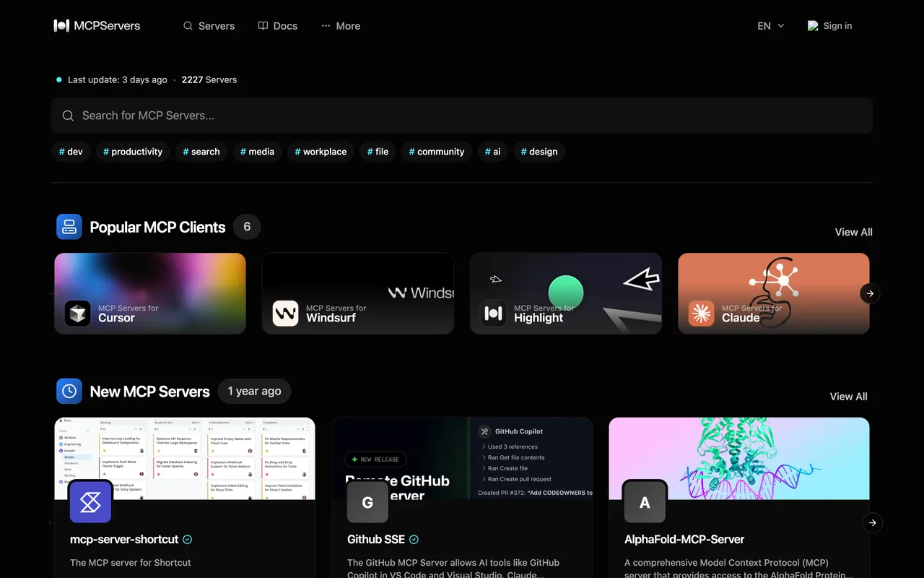The height and width of the screenshot is (578, 924).
Task: Click the Github SSE G avatar
Action: point(367,502)
